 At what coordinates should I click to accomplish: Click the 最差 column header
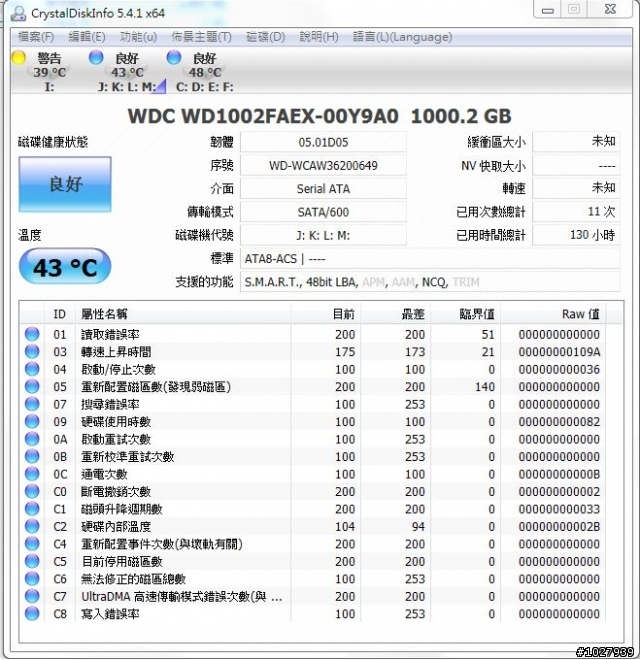point(395,314)
